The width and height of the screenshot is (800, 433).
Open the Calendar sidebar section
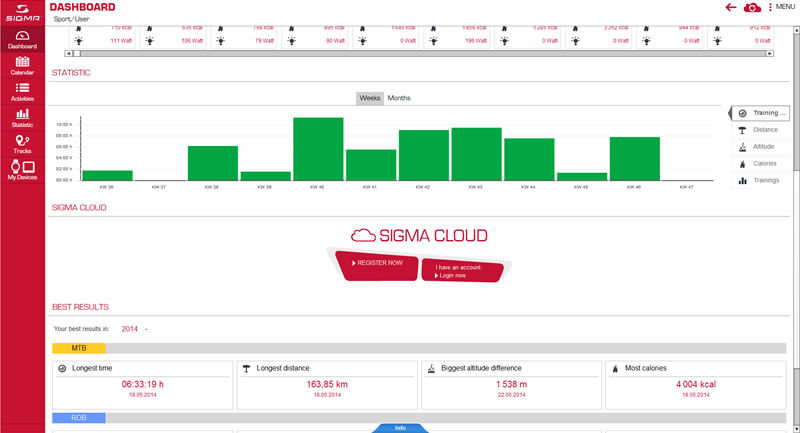[x=22, y=66]
